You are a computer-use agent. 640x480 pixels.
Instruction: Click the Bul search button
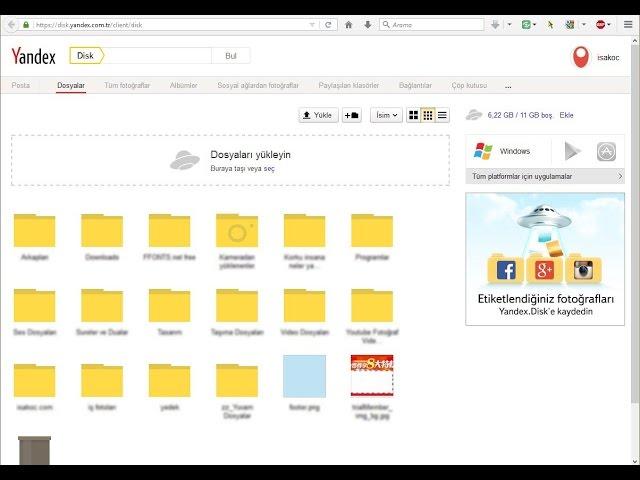click(231, 56)
